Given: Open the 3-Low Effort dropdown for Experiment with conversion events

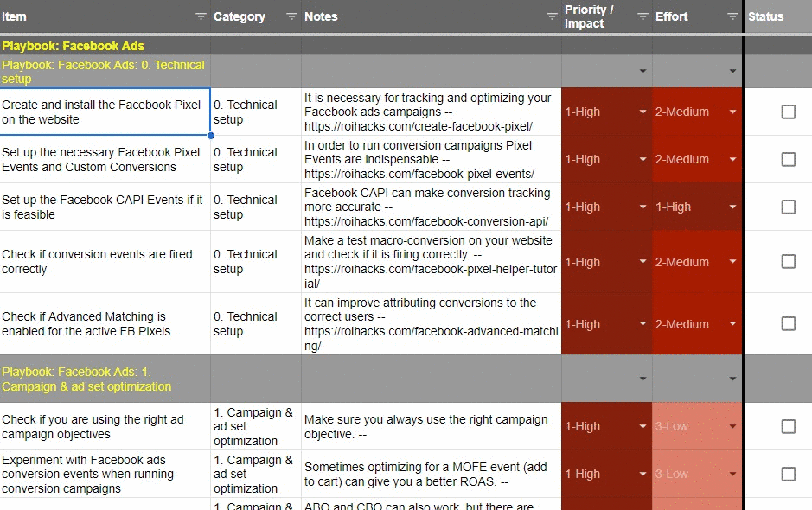Looking at the screenshot, I should (732, 474).
